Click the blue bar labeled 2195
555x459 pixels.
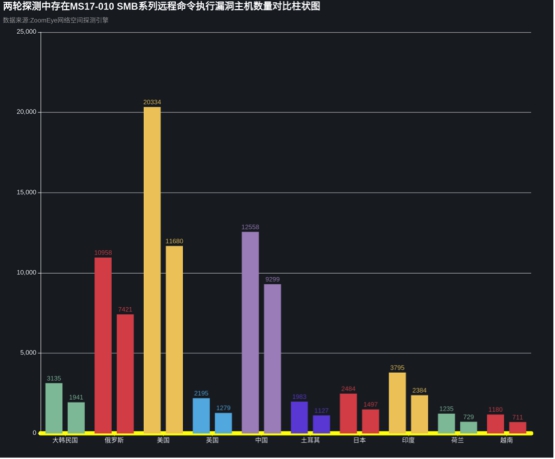point(201,415)
